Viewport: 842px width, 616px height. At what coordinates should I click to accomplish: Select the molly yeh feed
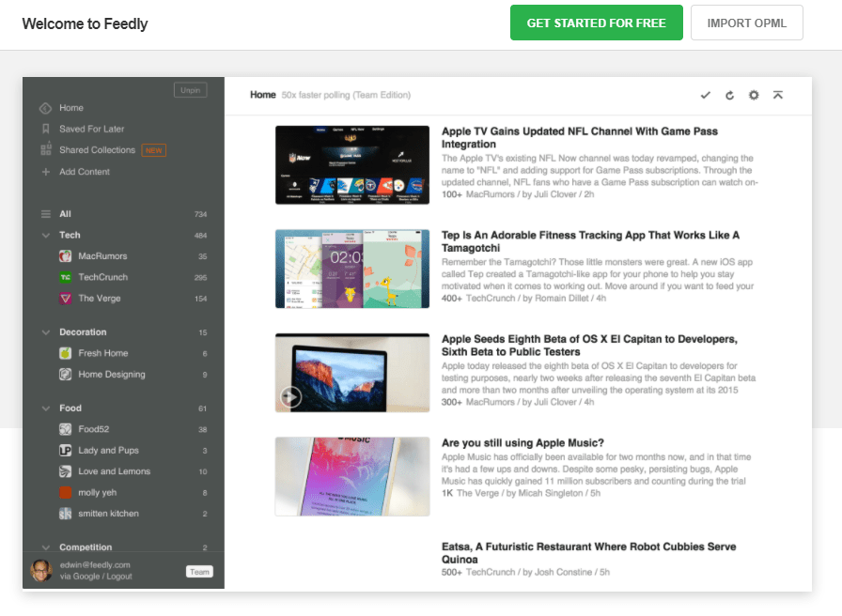point(97,493)
